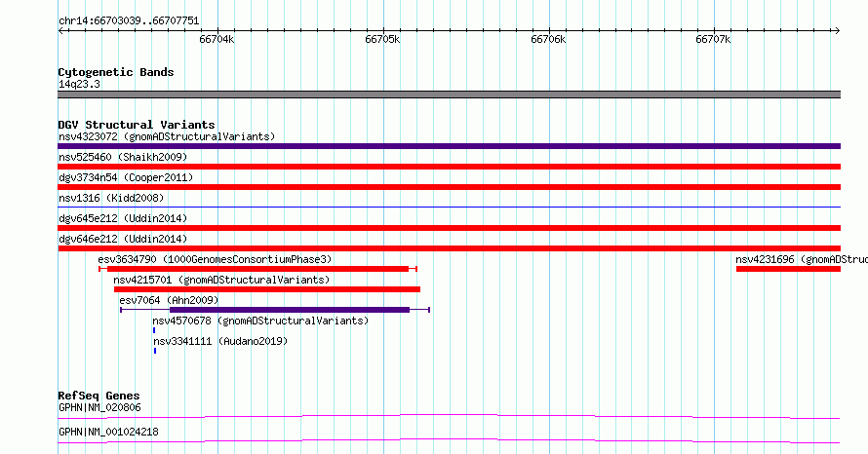Click the 66704k ruler tick label
Viewport: 868px width, 454px height.
(x=217, y=39)
